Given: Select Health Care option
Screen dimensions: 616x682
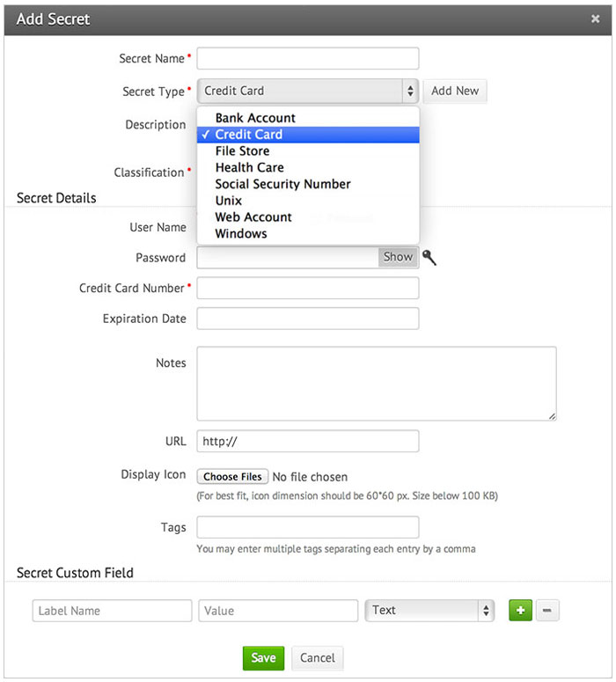Looking at the screenshot, I should coord(249,167).
